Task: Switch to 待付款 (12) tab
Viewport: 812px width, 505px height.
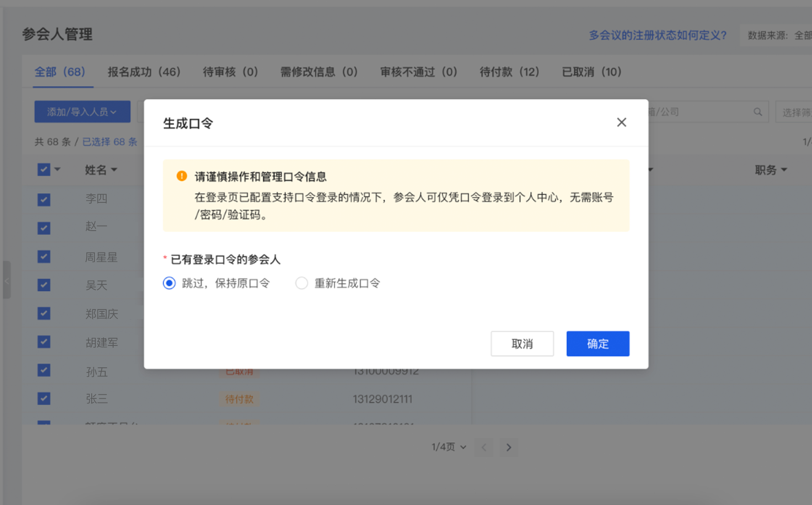Action: tap(509, 72)
